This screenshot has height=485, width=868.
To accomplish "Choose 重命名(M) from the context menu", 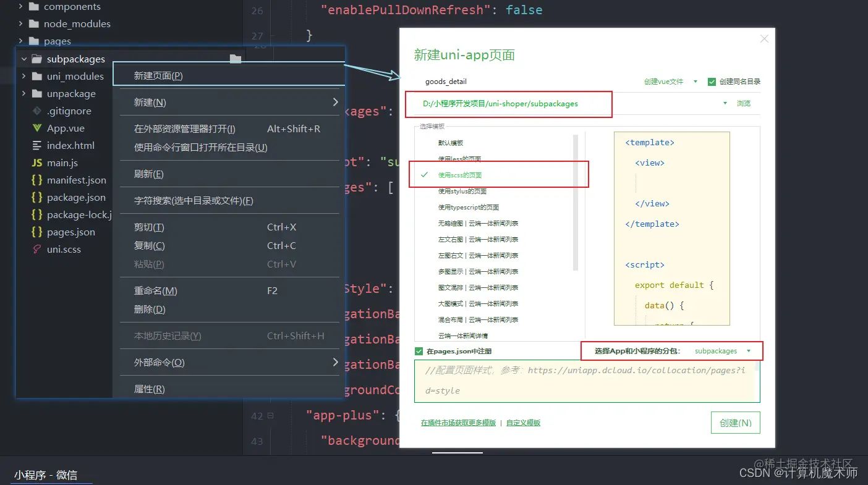I will pyautogui.click(x=228, y=290).
